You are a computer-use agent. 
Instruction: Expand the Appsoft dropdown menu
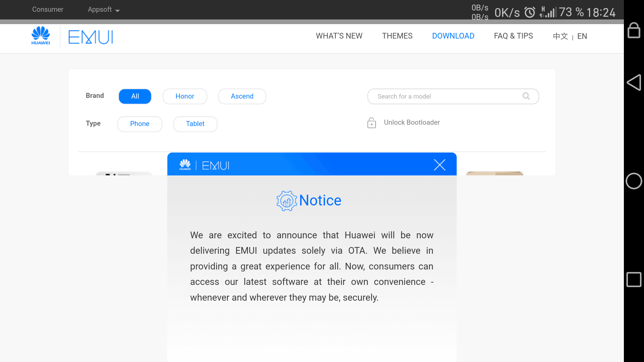click(x=104, y=10)
